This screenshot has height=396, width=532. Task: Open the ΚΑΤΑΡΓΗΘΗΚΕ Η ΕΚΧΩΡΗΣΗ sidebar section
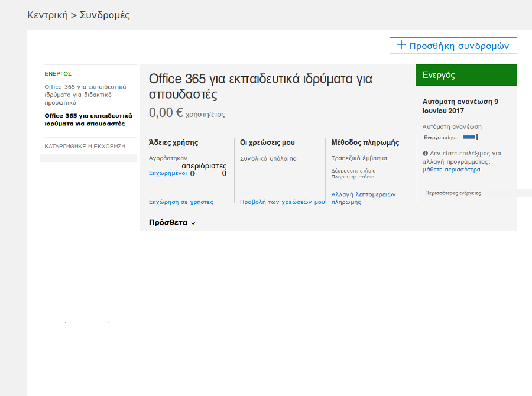pyautogui.click(x=85, y=146)
